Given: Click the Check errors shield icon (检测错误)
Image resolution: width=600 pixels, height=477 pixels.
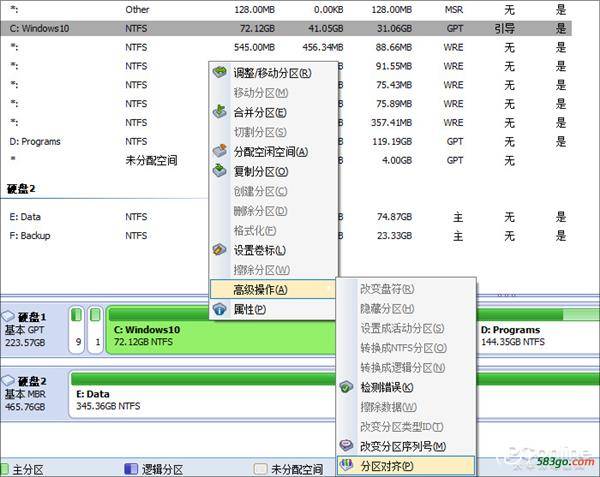Looking at the screenshot, I should (x=347, y=387).
